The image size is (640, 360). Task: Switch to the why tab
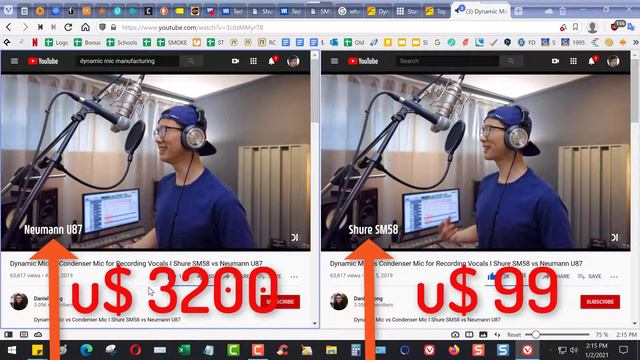click(349, 11)
